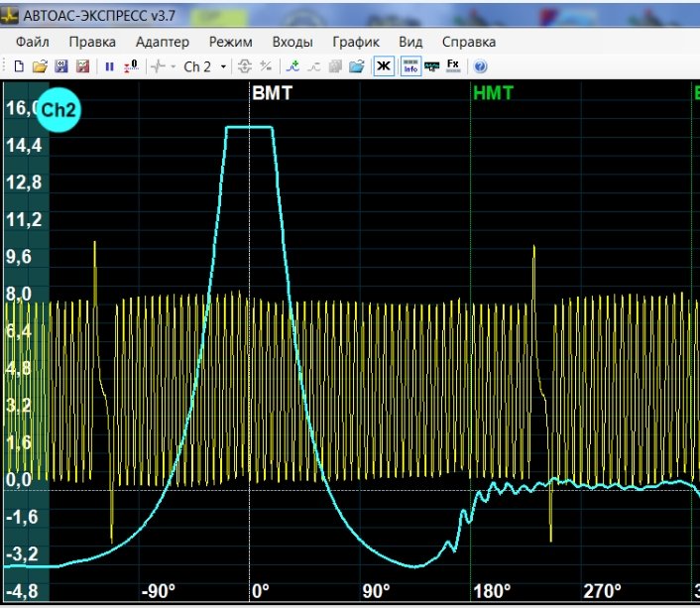
Task: Click the add waveform marker icon
Action: [x=292, y=66]
